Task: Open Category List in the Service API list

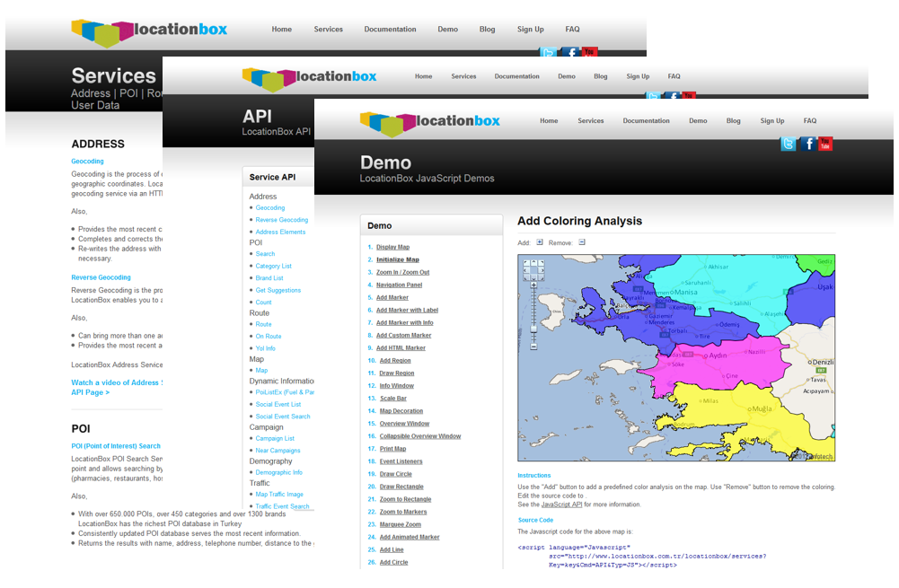Action: (x=274, y=266)
